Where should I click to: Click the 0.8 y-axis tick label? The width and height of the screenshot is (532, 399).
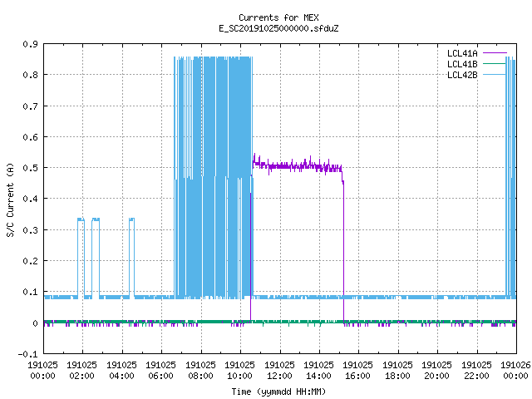[30, 75]
